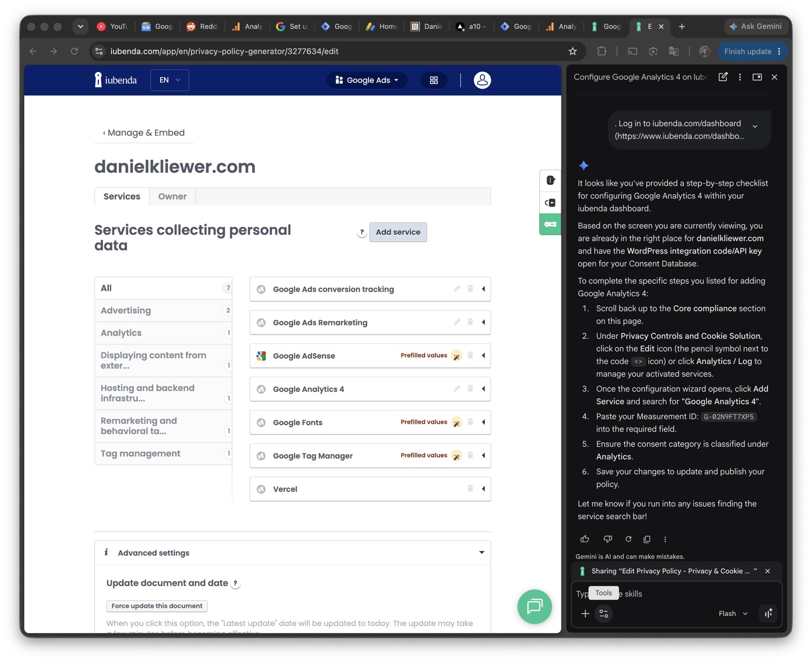Trash the Google Analytics 4 service
This screenshot has width=812, height=662.
(470, 389)
